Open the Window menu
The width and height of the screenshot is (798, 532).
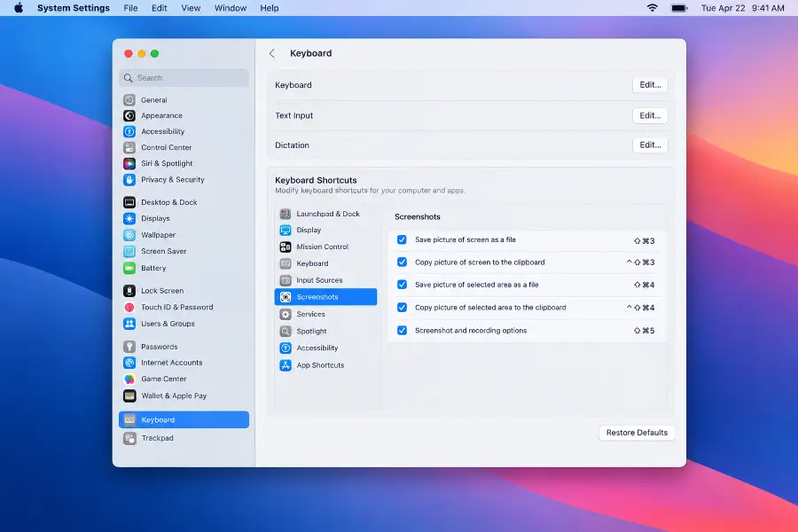[x=231, y=8]
